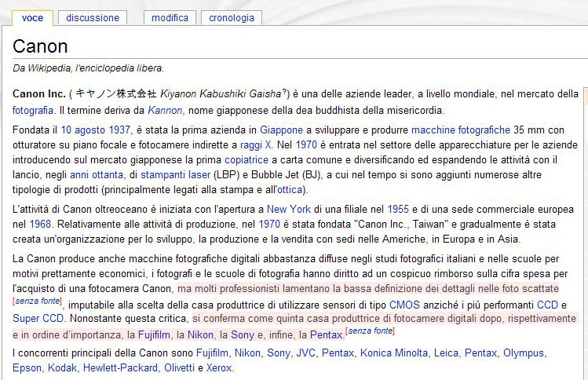The image size is (588, 380).
Task: Follow the Kodak link
Action: [x=62, y=368]
